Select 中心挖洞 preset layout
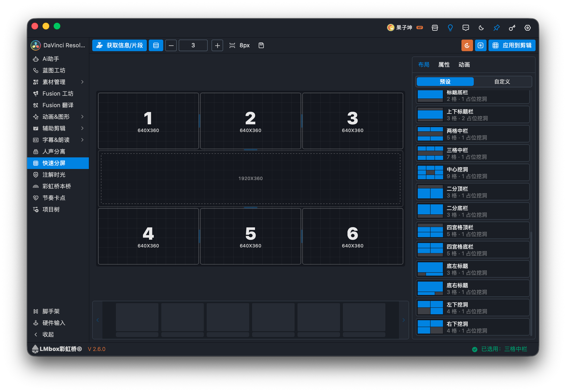Image resolution: width=566 pixels, height=392 pixels. [473, 172]
